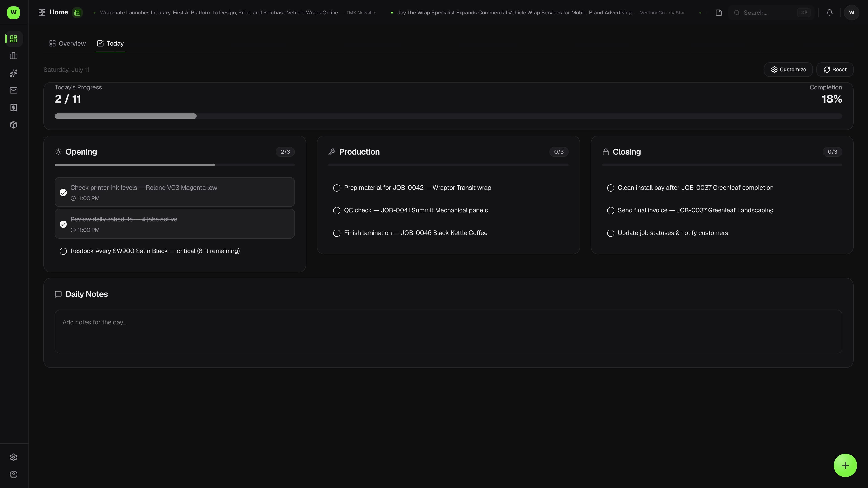Click the green W app logo
Screen dimensions: 868x488
click(x=14, y=12)
